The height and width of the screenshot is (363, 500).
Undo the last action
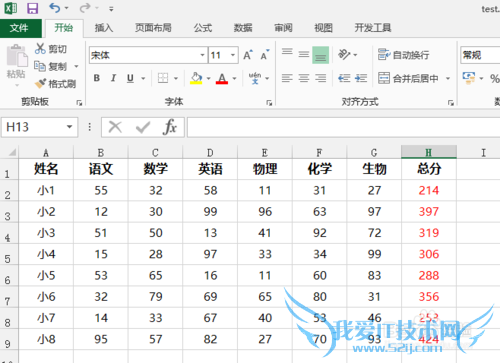(55, 8)
